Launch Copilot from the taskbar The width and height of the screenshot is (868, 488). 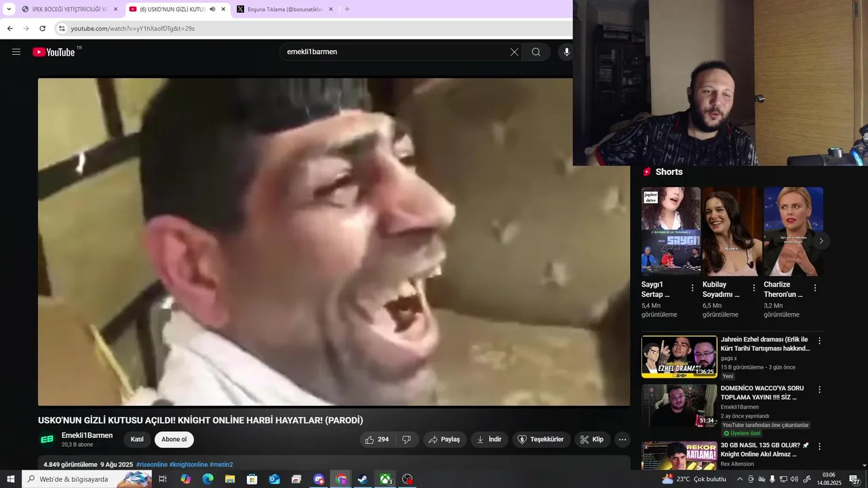coord(185,479)
